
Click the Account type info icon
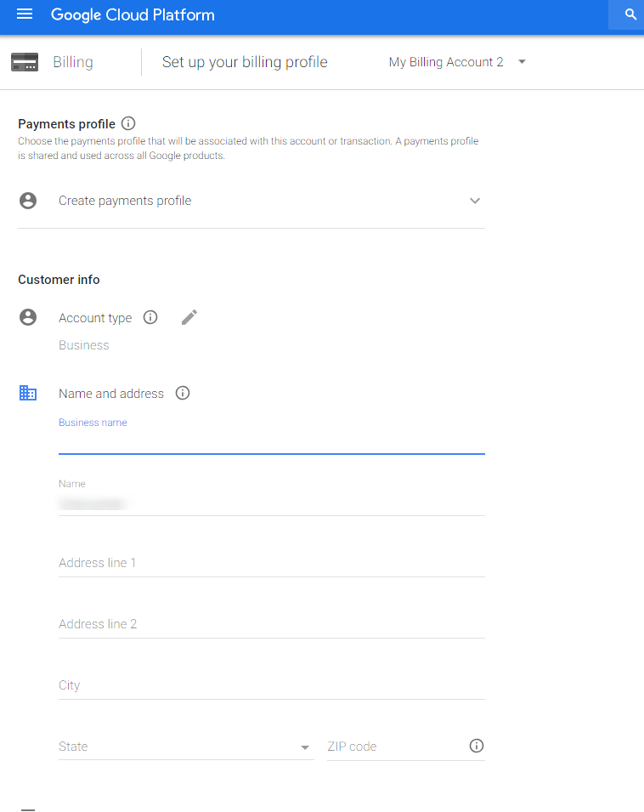click(x=150, y=317)
